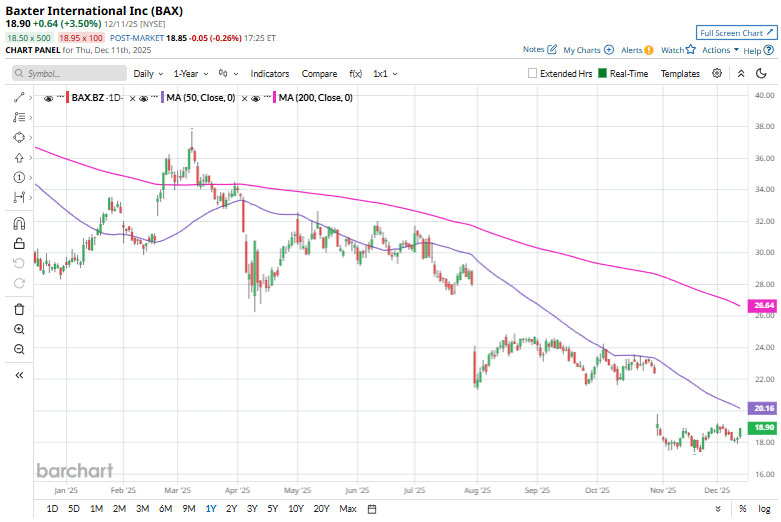781x522 pixels.
Task: Open chart settings gear icon
Action: click(x=717, y=73)
